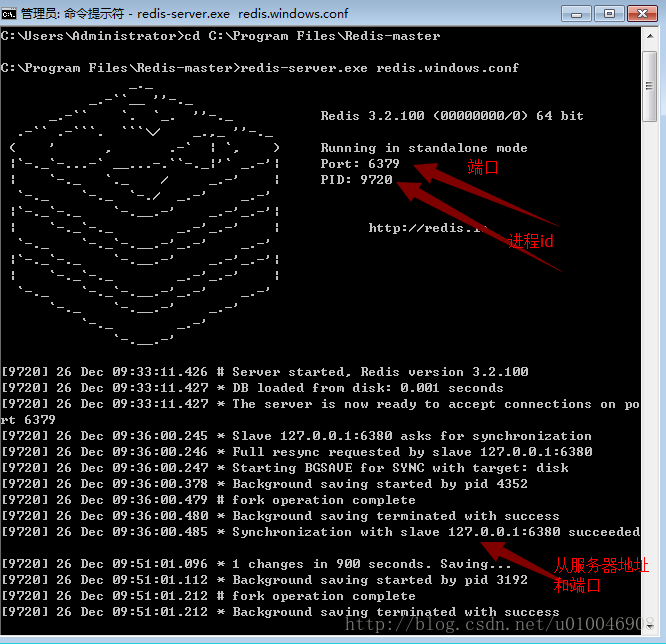This screenshot has width=666, height=644.
Task: Click the wrapped 'rt 6379' line
Action: tap(28, 420)
